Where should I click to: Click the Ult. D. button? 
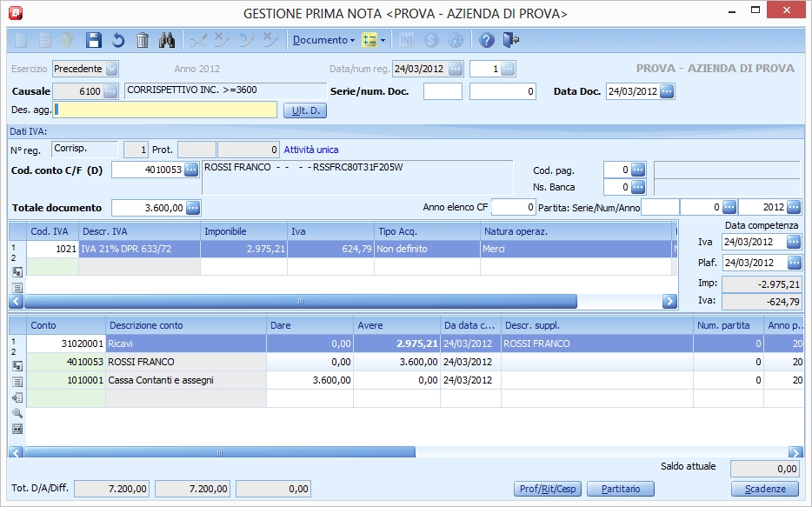pyautogui.click(x=304, y=110)
